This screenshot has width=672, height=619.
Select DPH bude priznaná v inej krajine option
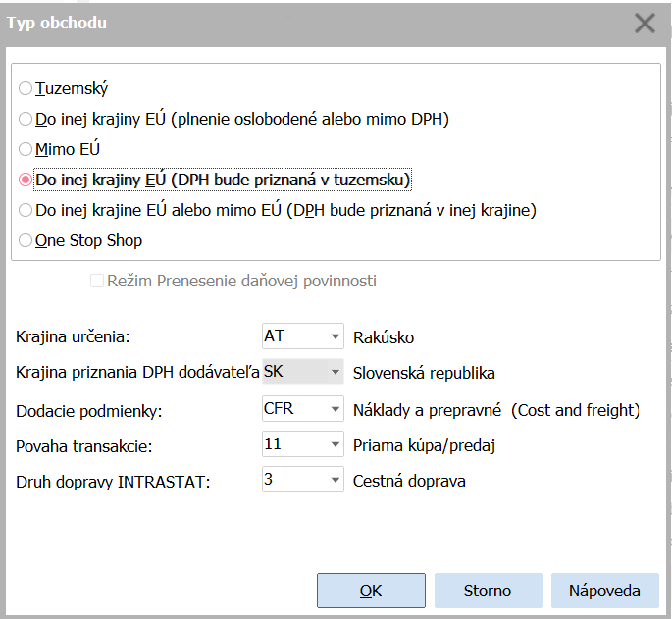coord(26,210)
